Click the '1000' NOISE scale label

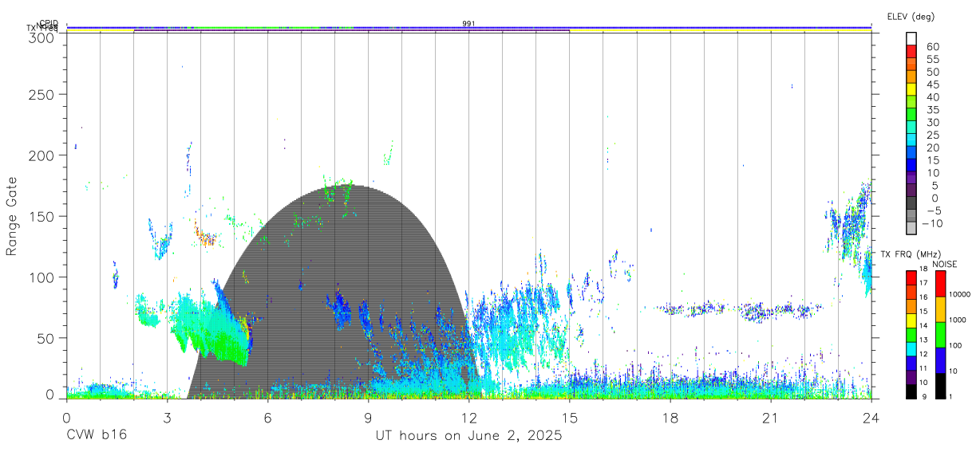[958, 320]
